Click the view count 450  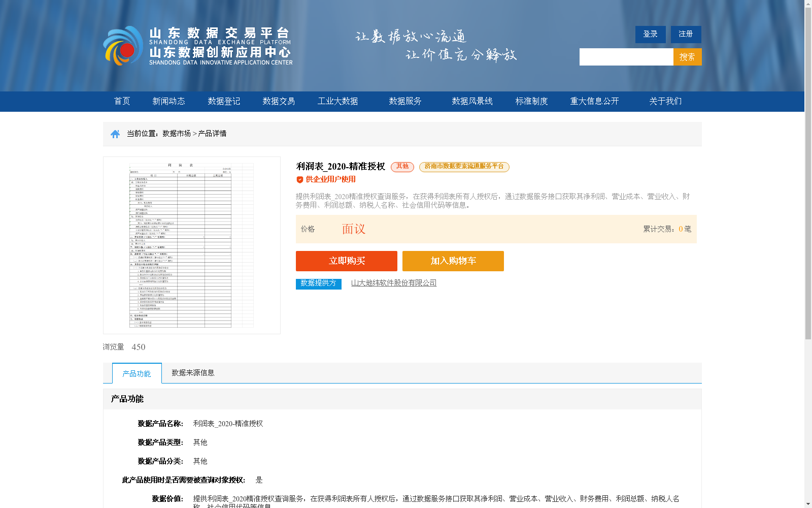pos(139,347)
